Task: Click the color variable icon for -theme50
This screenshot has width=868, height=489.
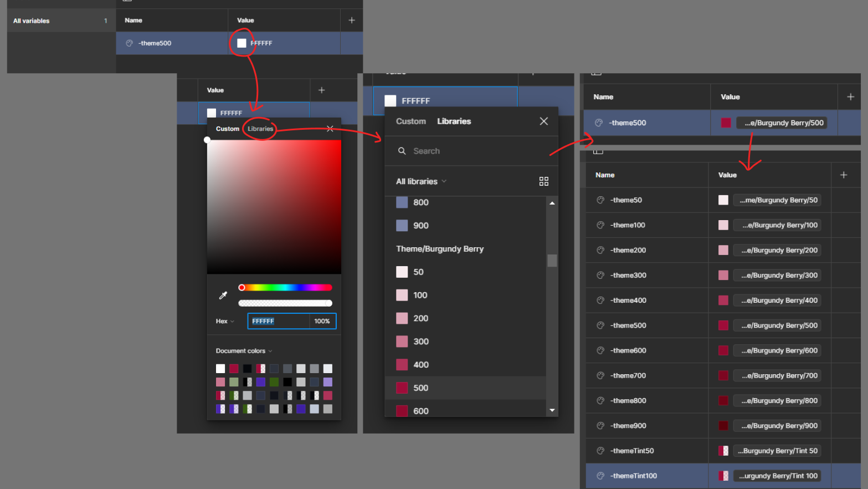Action: [600, 200]
